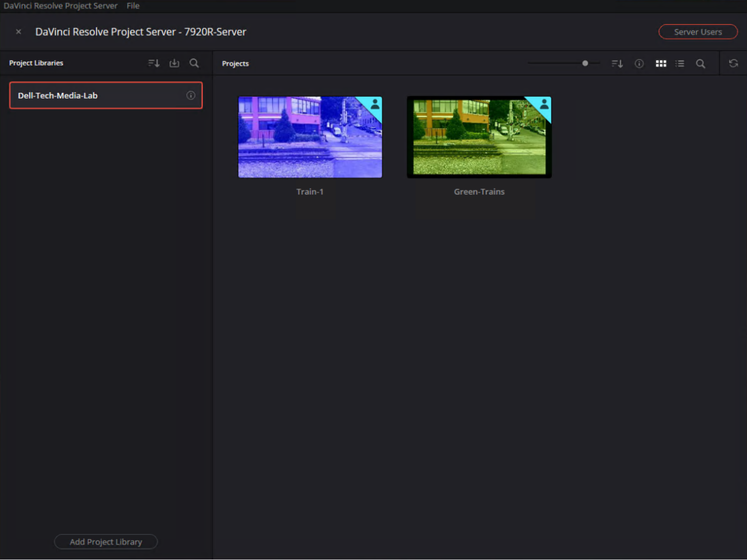Open the DaVinci Resolve Project Server menu
The image size is (747, 560).
tap(61, 6)
